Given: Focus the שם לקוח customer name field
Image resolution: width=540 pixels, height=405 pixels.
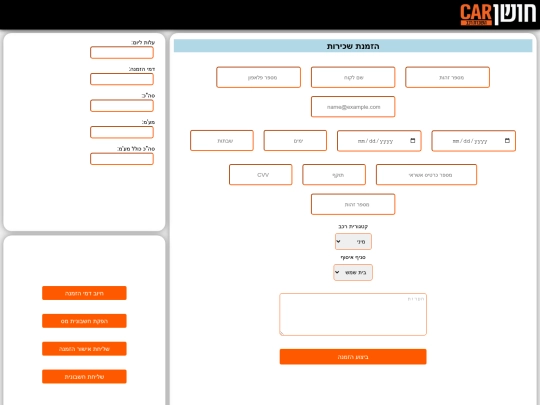Looking at the screenshot, I should point(353,77).
